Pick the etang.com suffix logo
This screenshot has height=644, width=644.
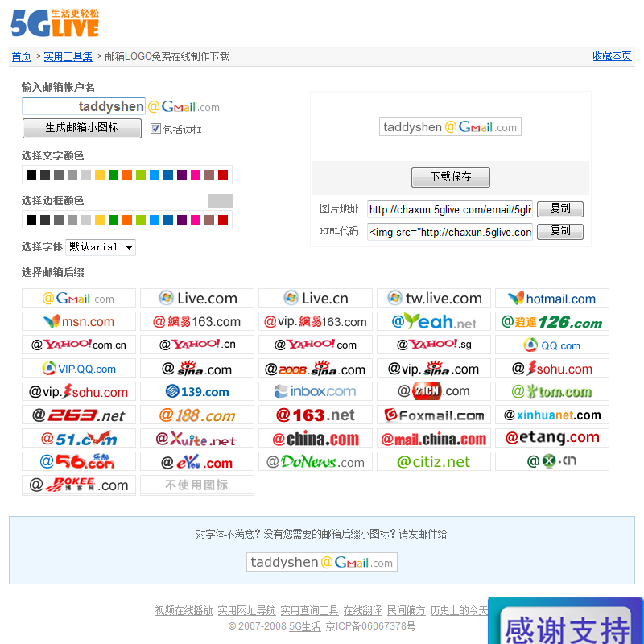click(552, 439)
